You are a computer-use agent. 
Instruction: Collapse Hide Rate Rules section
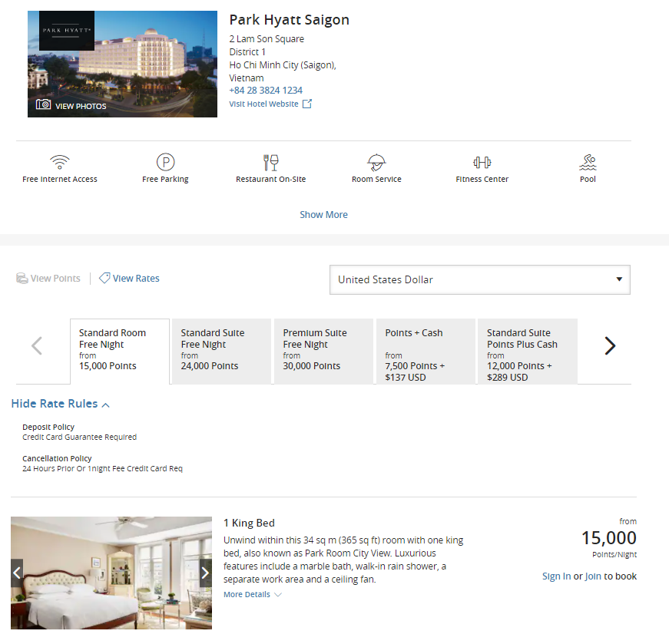60,404
